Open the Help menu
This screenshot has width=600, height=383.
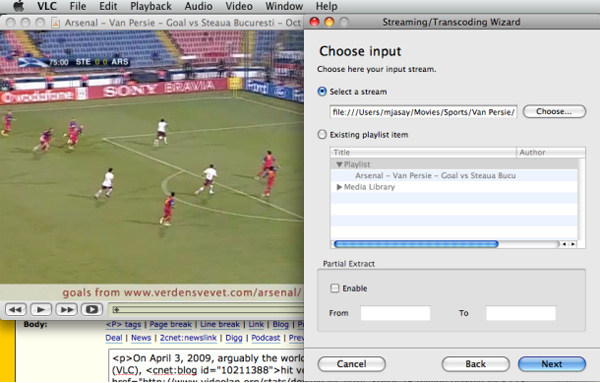point(326,6)
